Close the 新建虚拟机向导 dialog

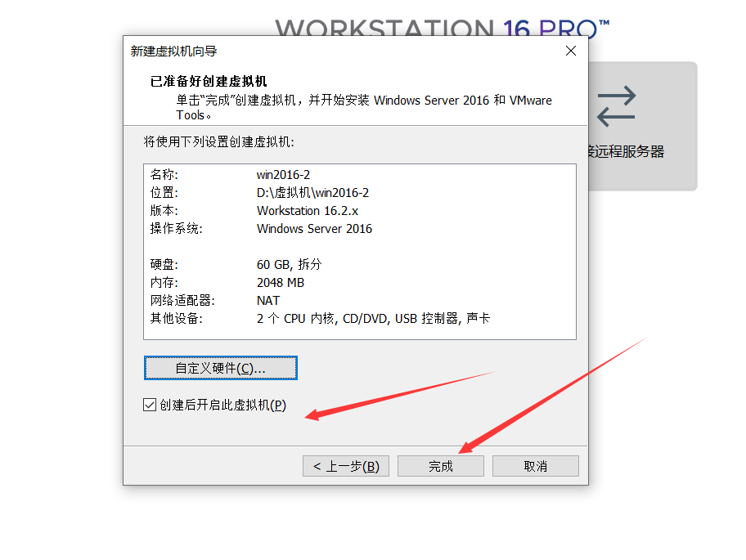(x=571, y=51)
